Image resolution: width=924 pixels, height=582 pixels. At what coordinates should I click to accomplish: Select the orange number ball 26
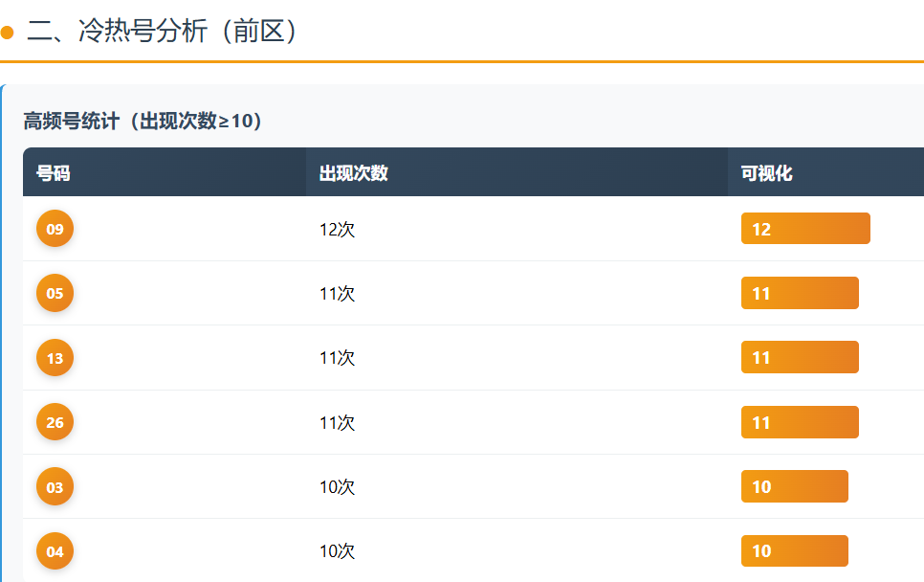pos(55,422)
